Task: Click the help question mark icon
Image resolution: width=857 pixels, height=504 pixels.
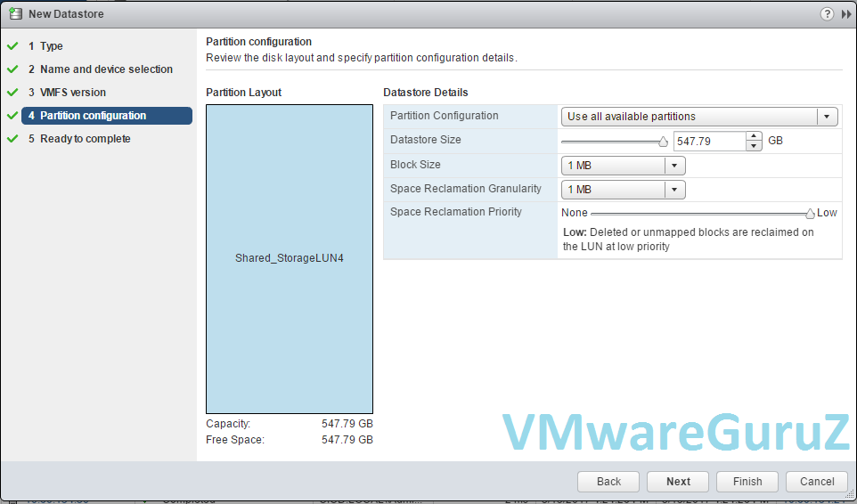Action: pos(827,13)
